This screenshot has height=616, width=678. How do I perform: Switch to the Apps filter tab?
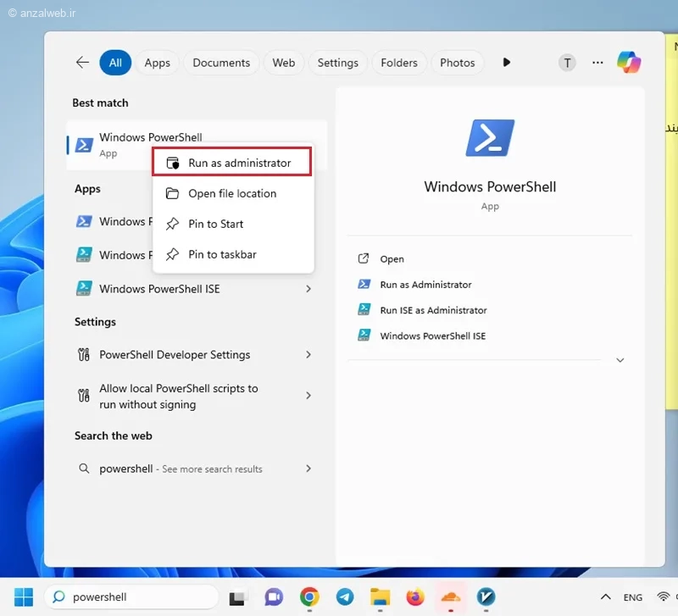[x=157, y=63]
